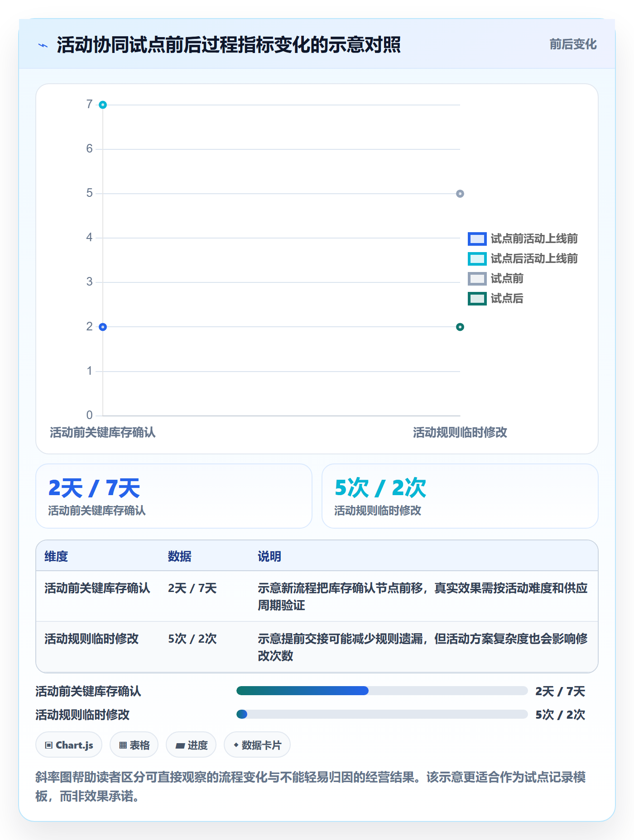634x840 pixels.
Task: Select the 5次 / 2次 table cell
Action: (x=192, y=639)
